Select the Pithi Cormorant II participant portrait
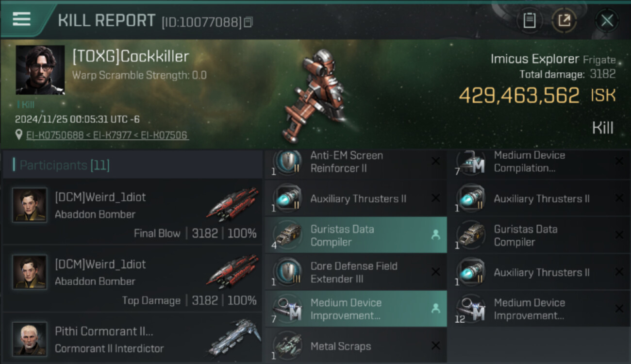Image resolution: width=631 pixels, height=364 pixels. click(x=30, y=339)
